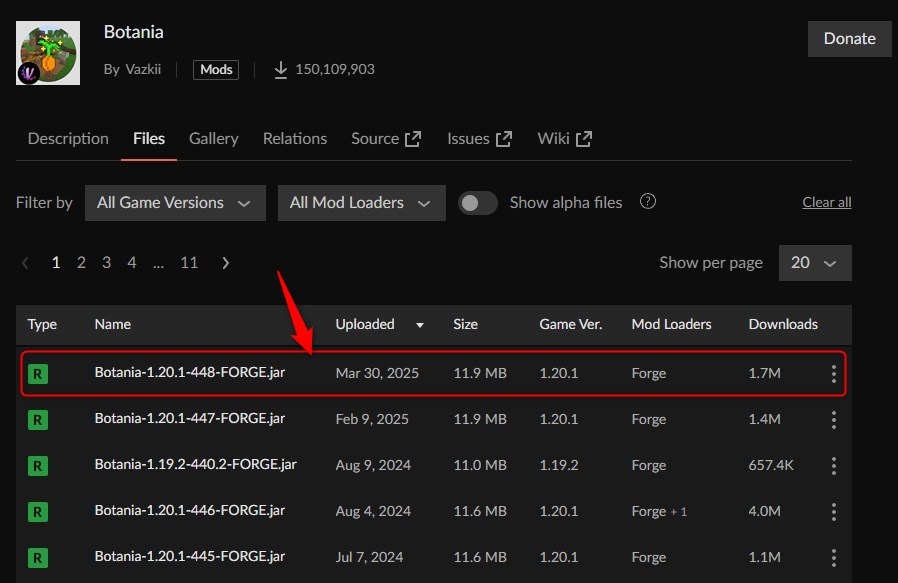Open the Gallery tab
898x583 pixels.
(x=214, y=139)
